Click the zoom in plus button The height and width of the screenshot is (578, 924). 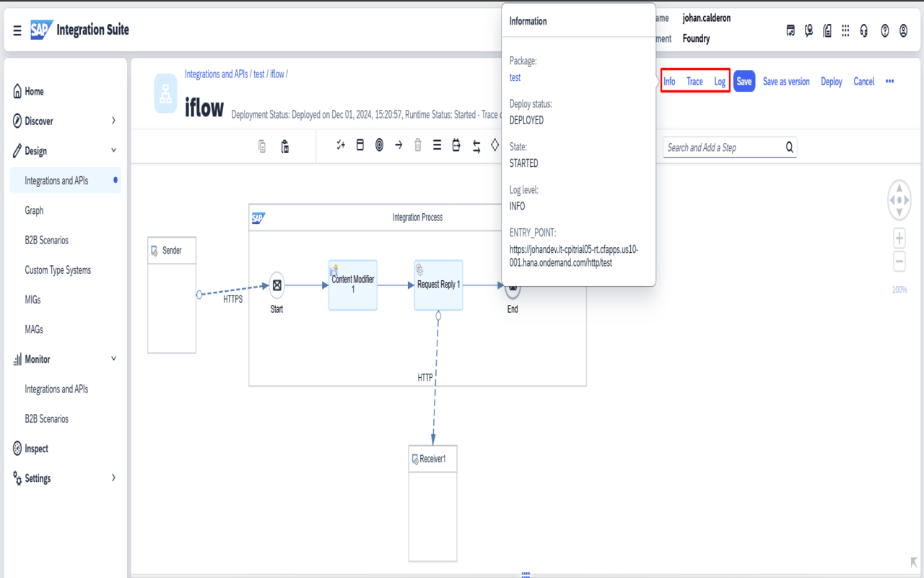(x=899, y=238)
